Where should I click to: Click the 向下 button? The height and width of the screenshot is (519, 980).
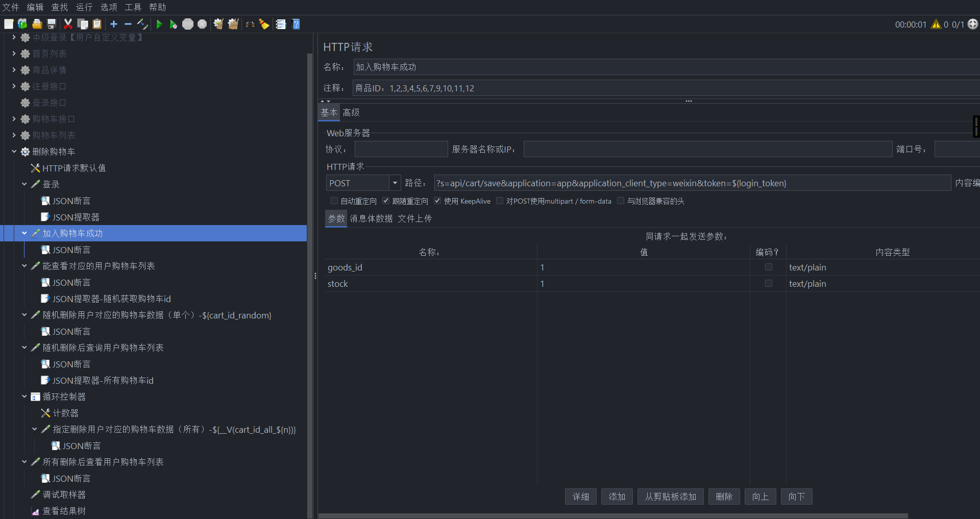797,497
